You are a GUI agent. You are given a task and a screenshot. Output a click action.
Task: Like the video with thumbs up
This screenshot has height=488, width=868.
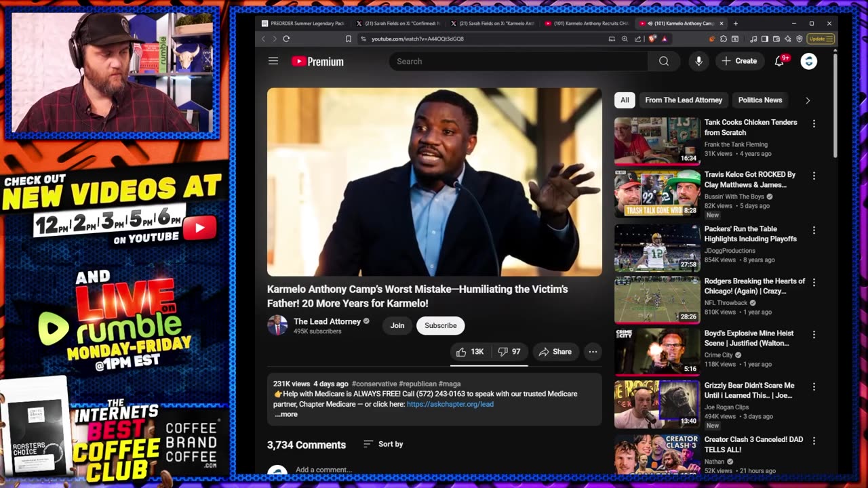click(x=470, y=352)
